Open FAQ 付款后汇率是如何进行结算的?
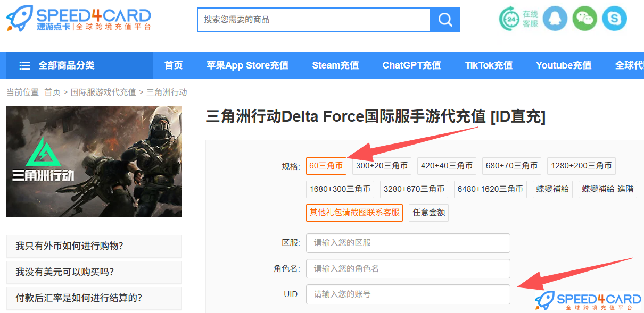 (x=94, y=298)
